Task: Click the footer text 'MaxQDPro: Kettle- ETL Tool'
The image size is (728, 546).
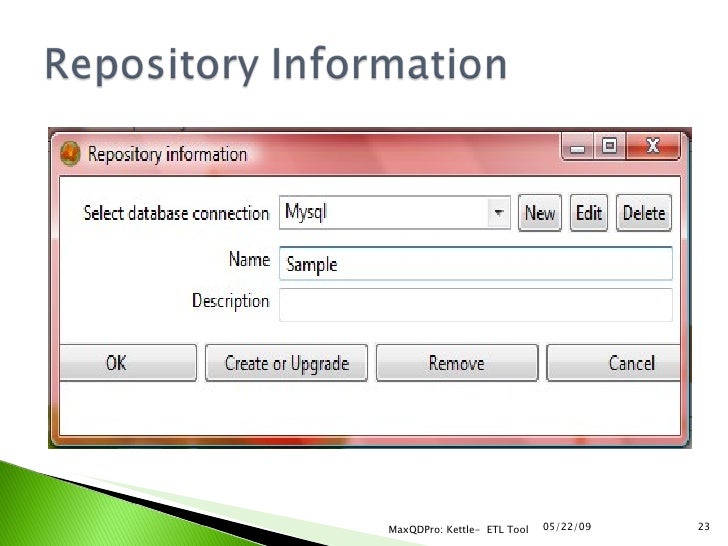Action: pyautogui.click(x=458, y=529)
